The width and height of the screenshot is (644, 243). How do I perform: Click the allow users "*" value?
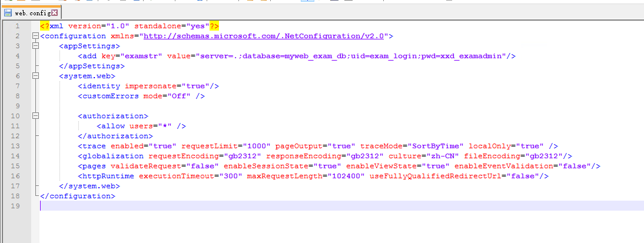coord(165,126)
